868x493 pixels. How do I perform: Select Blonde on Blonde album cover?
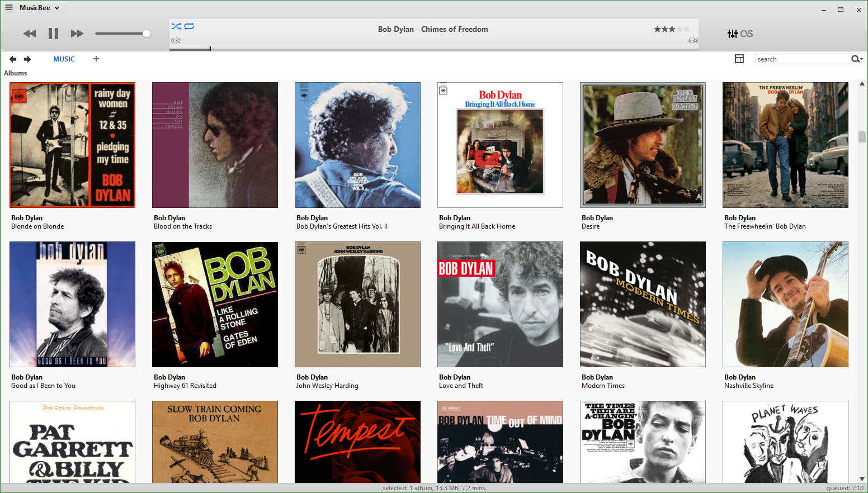tap(72, 145)
